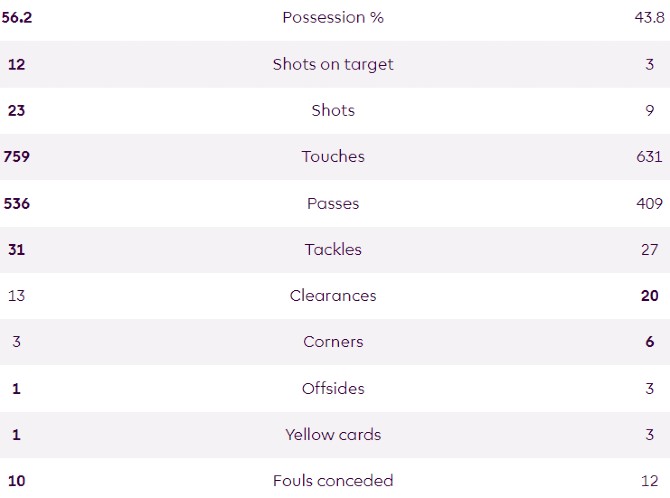Select the Touches row label
The width and height of the screenshot is (670, 498).
click(x=333, y=156)
